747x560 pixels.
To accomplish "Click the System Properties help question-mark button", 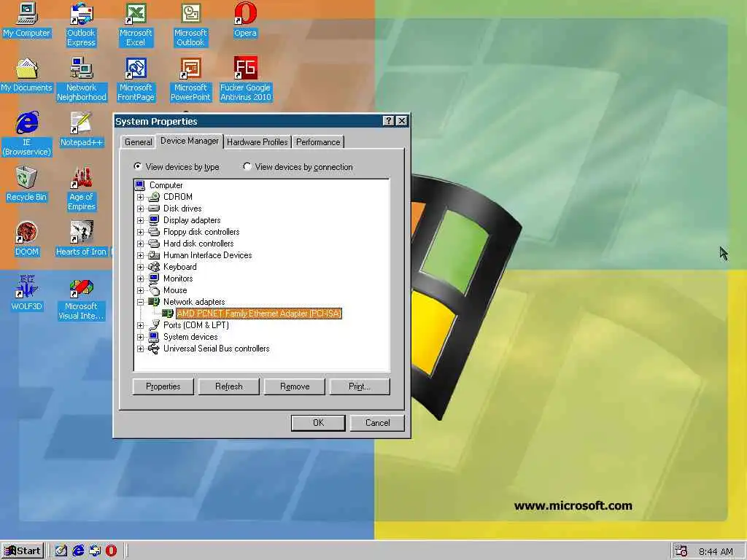I will pyautogui.click(x=388, y=121).
